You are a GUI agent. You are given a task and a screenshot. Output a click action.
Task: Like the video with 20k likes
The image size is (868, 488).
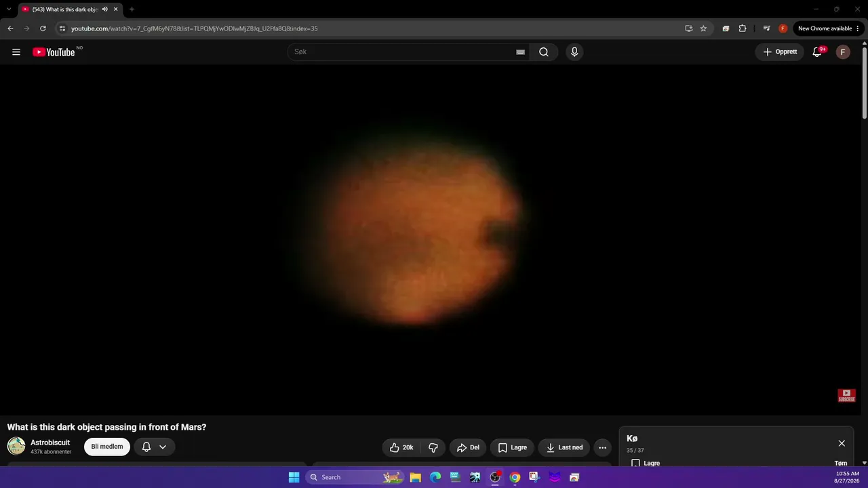[401, 447]
